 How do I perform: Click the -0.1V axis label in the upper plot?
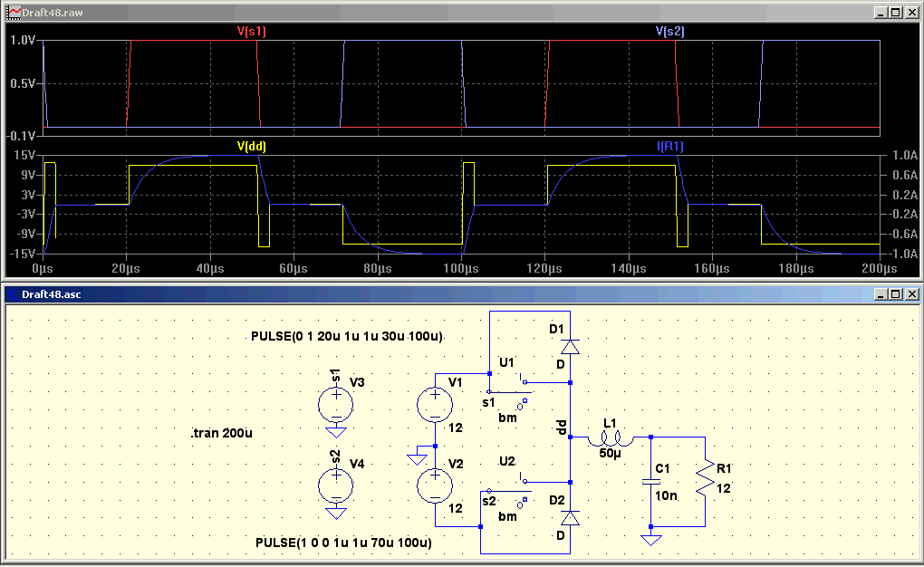pos(22,136)
